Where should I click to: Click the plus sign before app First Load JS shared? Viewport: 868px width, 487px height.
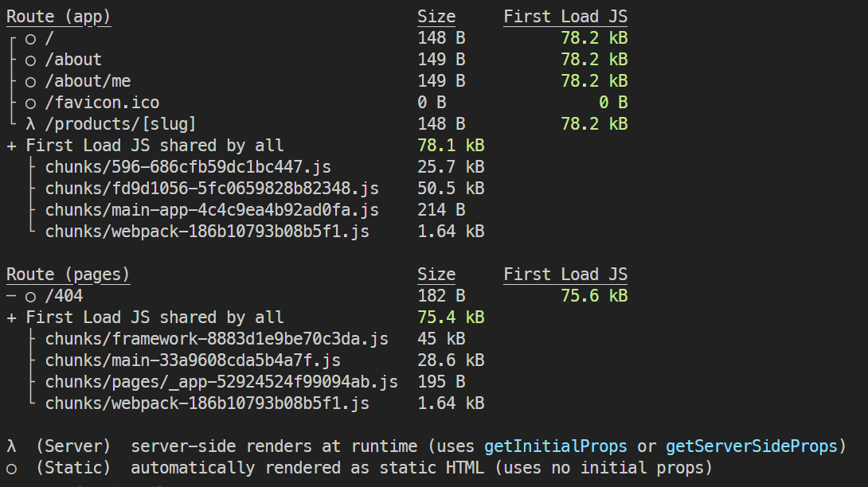coord(12,146)
